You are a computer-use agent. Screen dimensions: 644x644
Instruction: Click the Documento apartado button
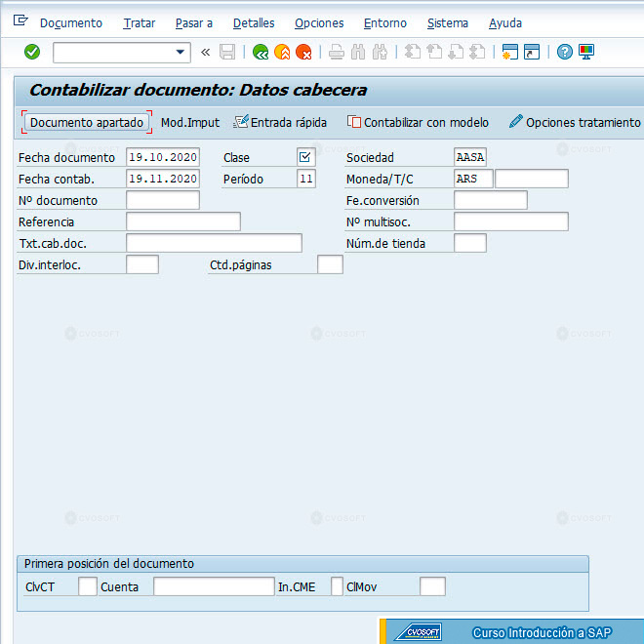click(87, 122)
